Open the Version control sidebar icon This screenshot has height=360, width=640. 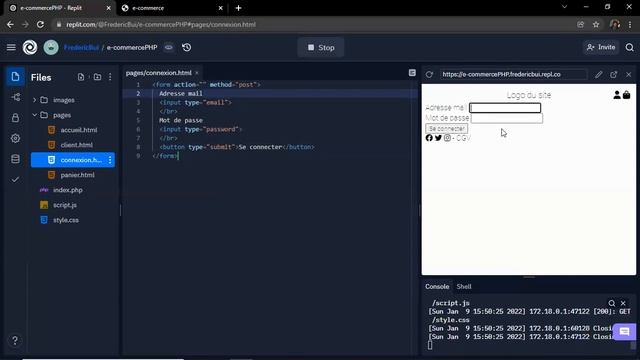[x=15, y=97]
